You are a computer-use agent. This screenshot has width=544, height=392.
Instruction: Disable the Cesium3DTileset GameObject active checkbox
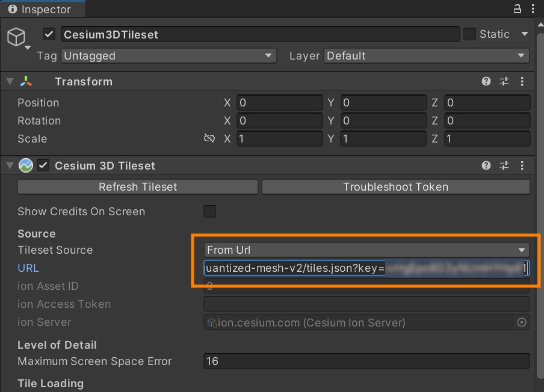[49, 34]
